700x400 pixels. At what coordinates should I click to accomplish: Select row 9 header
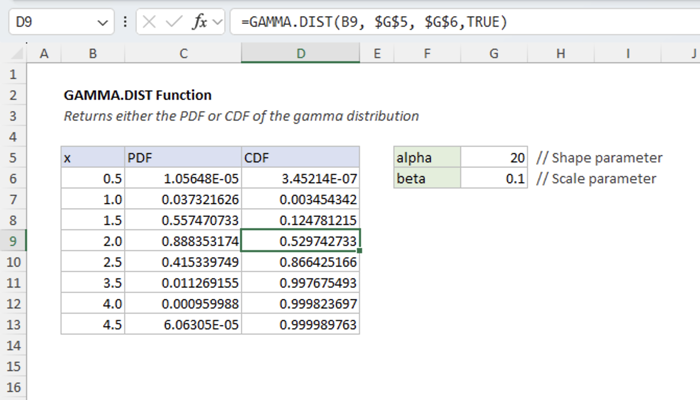pos(13,241)
